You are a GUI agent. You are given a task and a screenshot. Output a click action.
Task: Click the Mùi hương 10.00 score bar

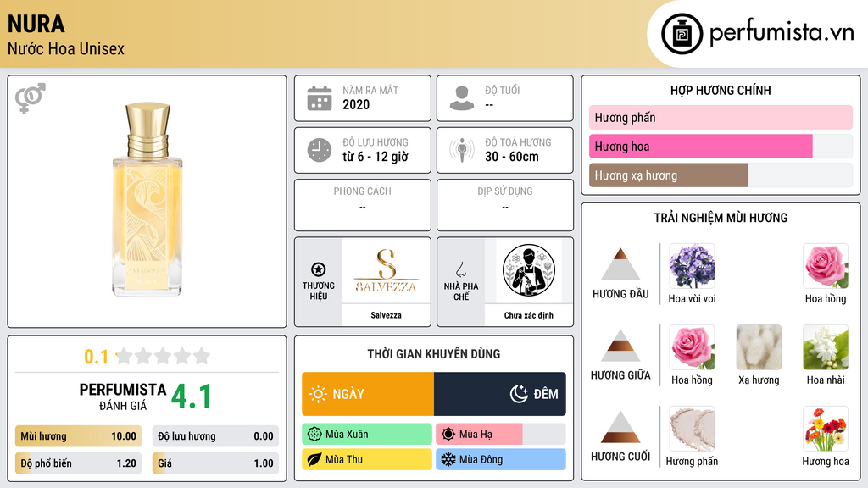click(x=78, y=436)
